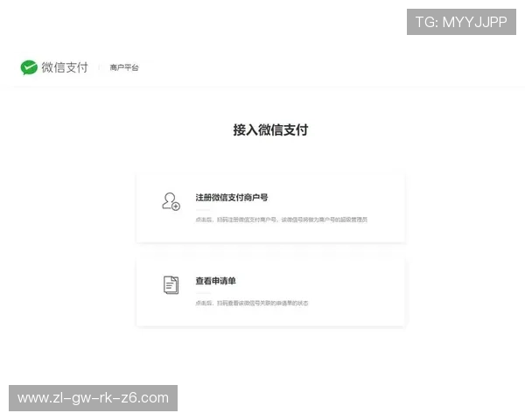
Task: Click the description under 查看申请单
Action: [x=252, y=303]
